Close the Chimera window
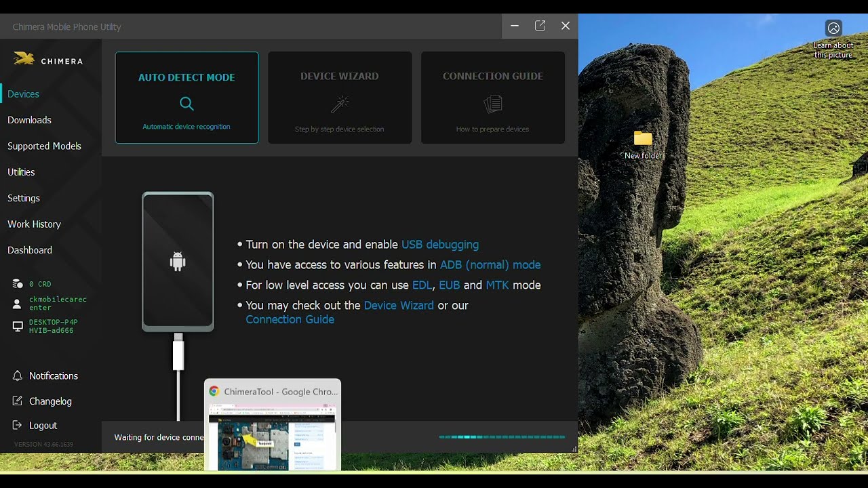The image size is (868, 488). (x=566, y=26)
